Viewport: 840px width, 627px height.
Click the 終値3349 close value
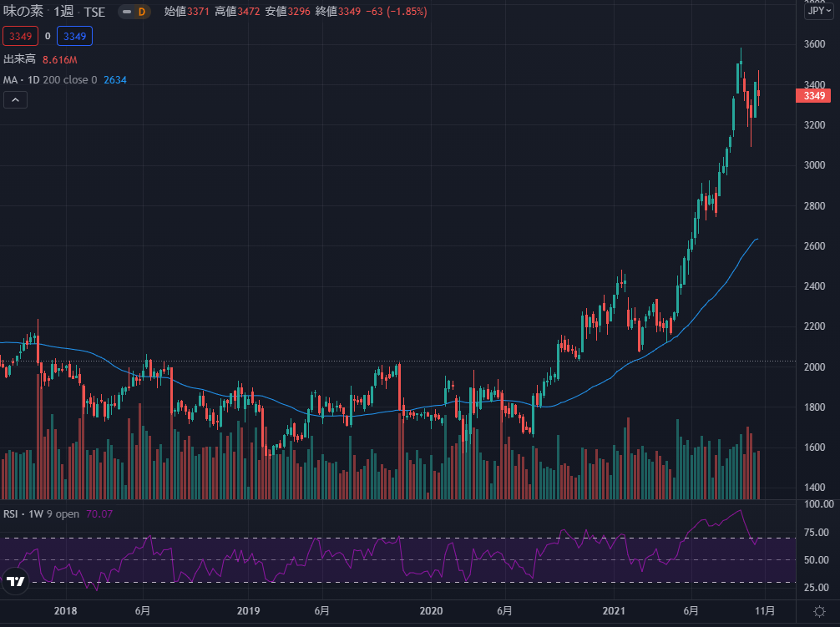click(338, 11)
